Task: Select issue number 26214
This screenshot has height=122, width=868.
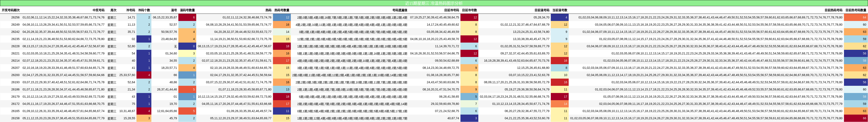Action: pos(15,61)
